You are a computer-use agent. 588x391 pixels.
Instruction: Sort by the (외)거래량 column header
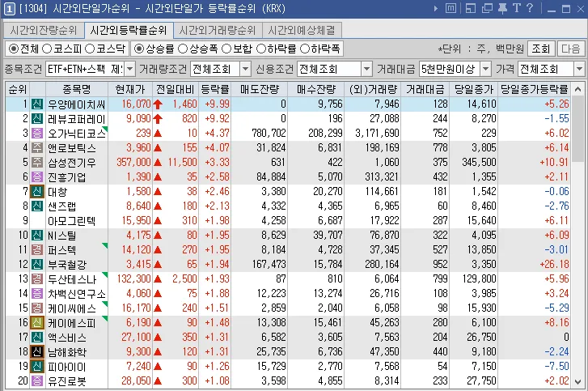(373, 89)
